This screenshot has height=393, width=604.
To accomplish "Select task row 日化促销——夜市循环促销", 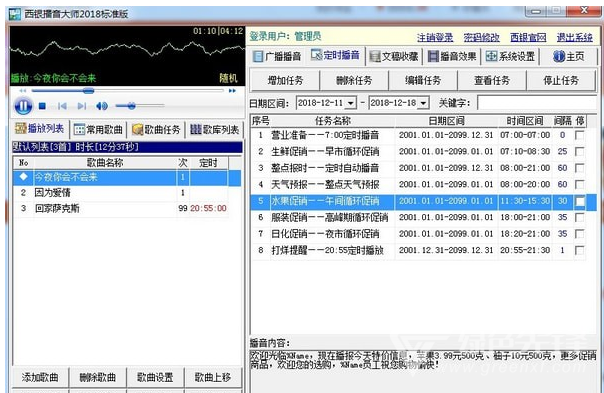I will click(418, 234).
